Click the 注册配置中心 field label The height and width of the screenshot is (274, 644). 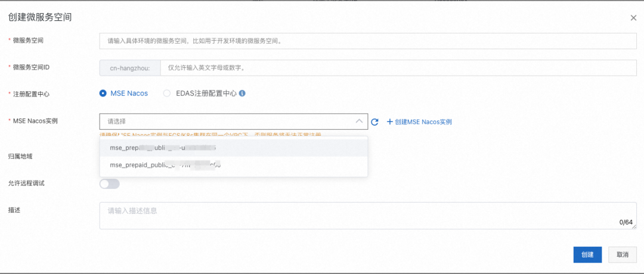tap(31, 94)
